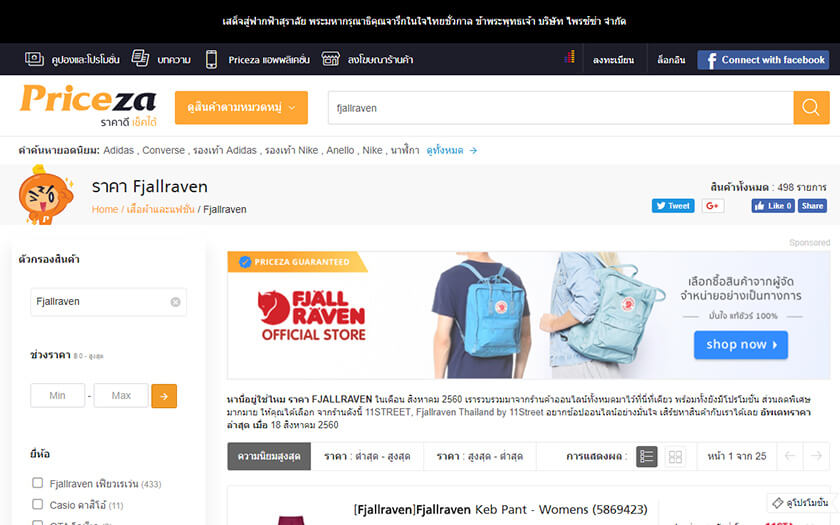Click popular search Converse

[x=163, y=151]
